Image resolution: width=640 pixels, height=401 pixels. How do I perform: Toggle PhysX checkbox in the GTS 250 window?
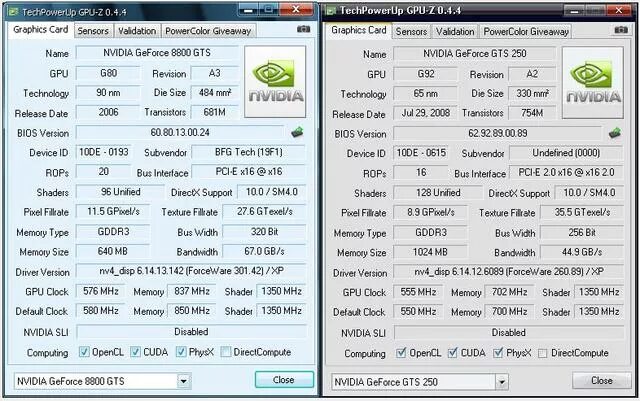pos(498,353)
